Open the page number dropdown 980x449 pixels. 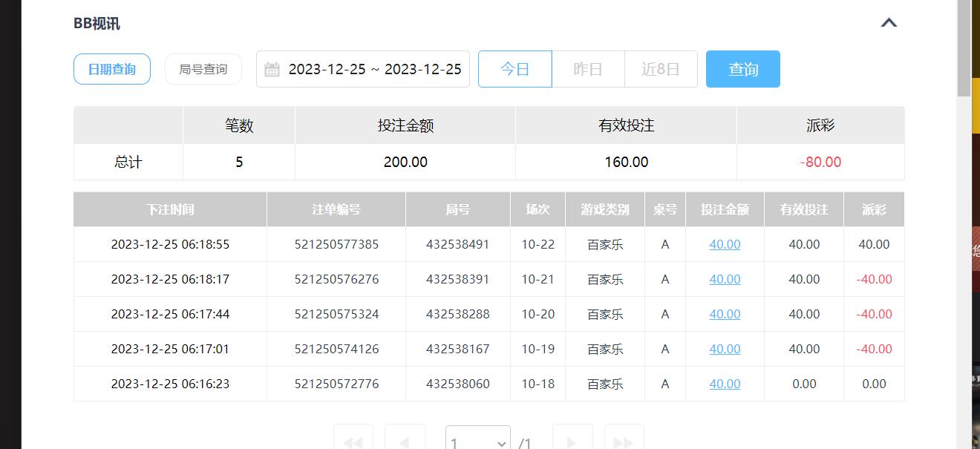click(x=477, y=442)
